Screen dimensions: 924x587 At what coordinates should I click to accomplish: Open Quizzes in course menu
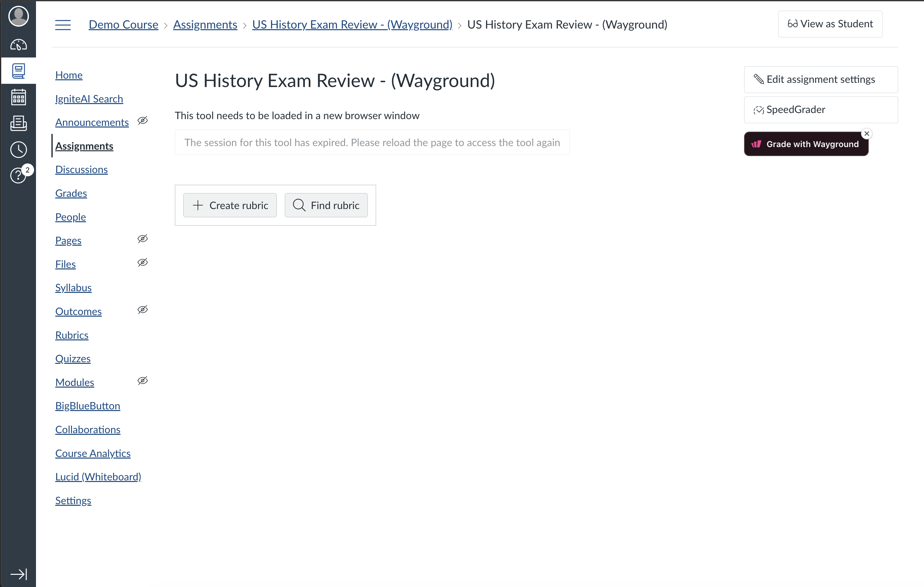(x=73, y=359)
